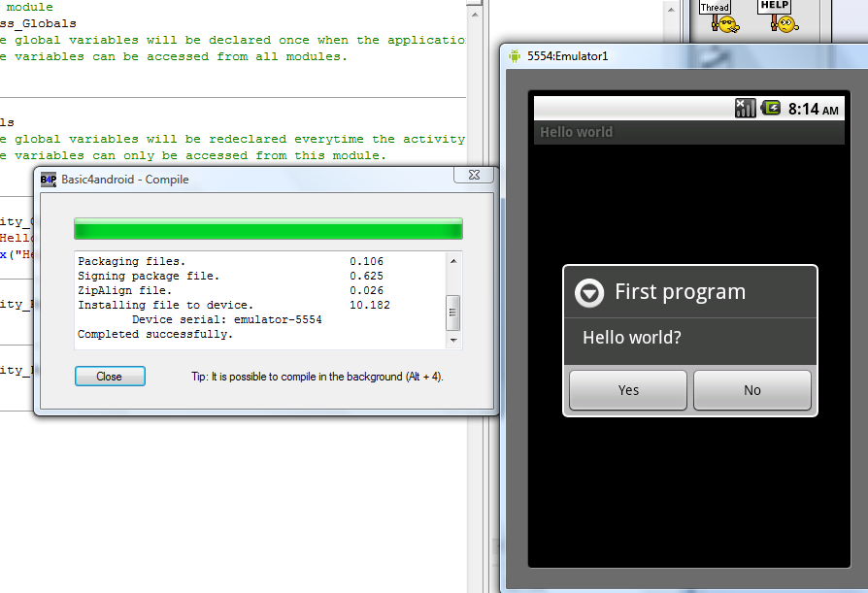Click comment about variables accessed from all modules
Viewport: 868px width, 593px height.
click(x=173, y=56)
